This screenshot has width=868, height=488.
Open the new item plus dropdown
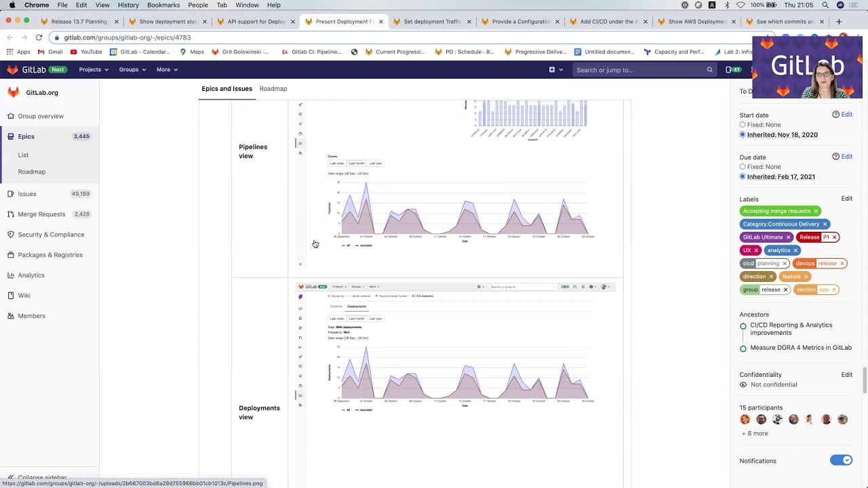[555, 70]
